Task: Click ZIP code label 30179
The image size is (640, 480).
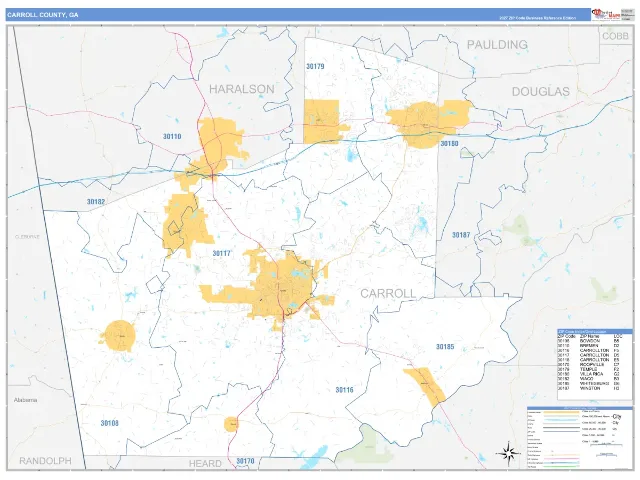Action: click(315, 67)
